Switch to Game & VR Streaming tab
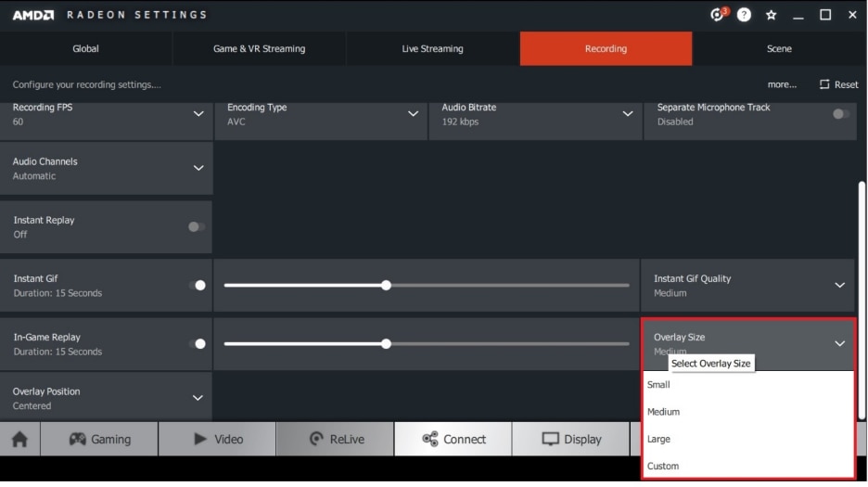The height and width of the screenshot is (487, 868). (259, 49)
